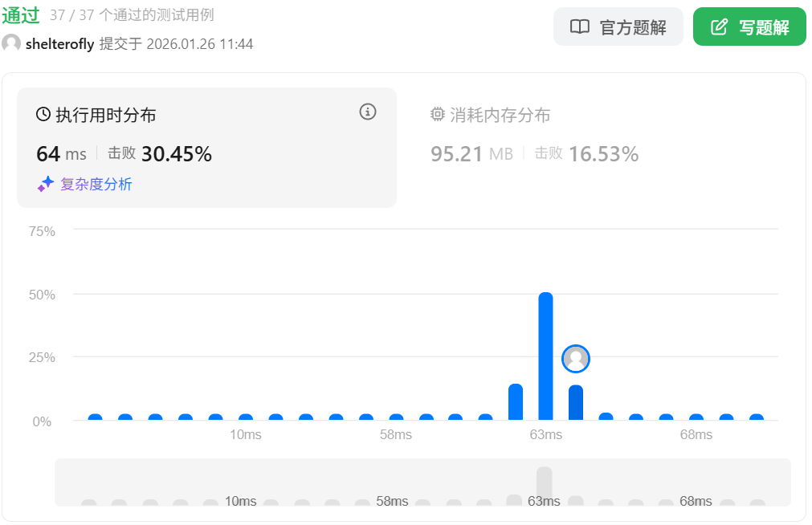Click the pencil icon in 写题解 button
This screenshot has height=525, width=812.
pyautogui.click(x=719, y=27)
